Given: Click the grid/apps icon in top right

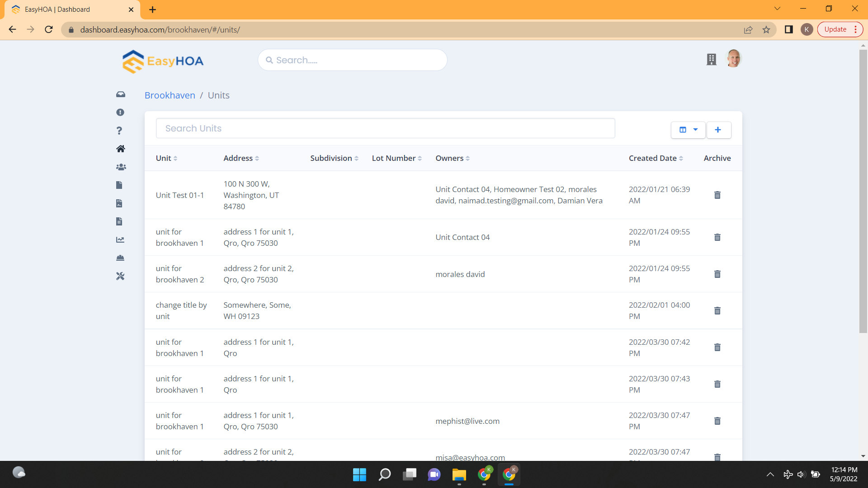Looking at the screenshot, I should pyautogui.click(x=711, y=59).
